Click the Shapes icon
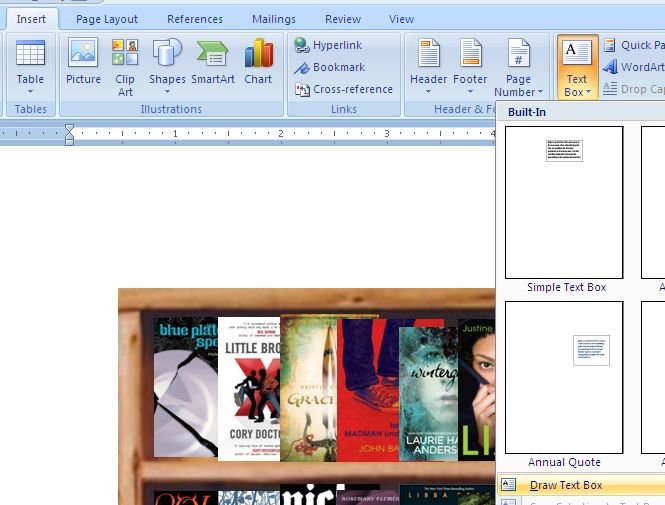The image size is (665, 505). (x=167, y=52)
